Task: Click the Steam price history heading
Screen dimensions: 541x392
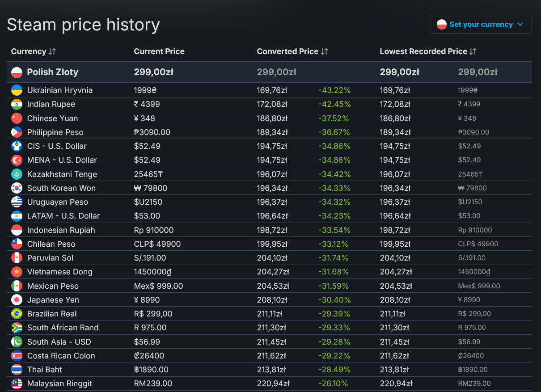Action: pos(83,25)
